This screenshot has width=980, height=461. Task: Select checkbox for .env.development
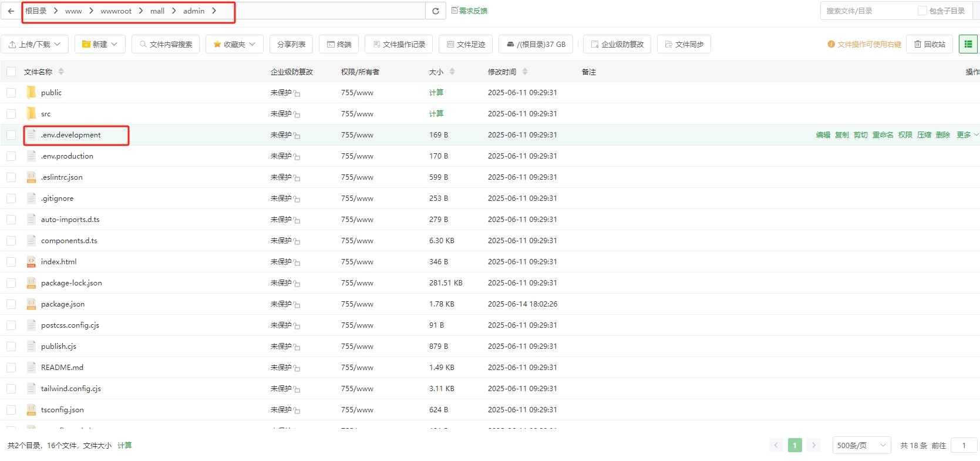tap(11, 135)
